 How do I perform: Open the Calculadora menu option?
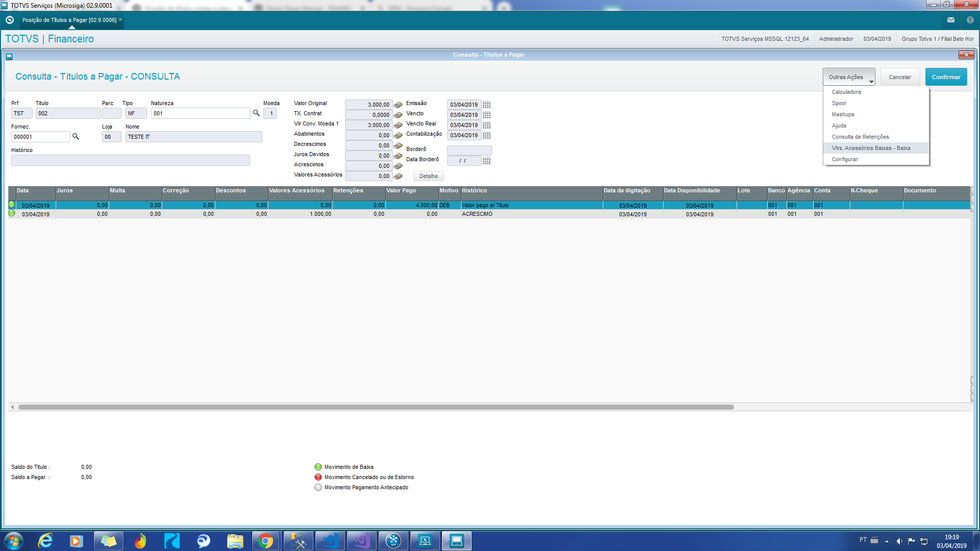click(x=846, y=92)
